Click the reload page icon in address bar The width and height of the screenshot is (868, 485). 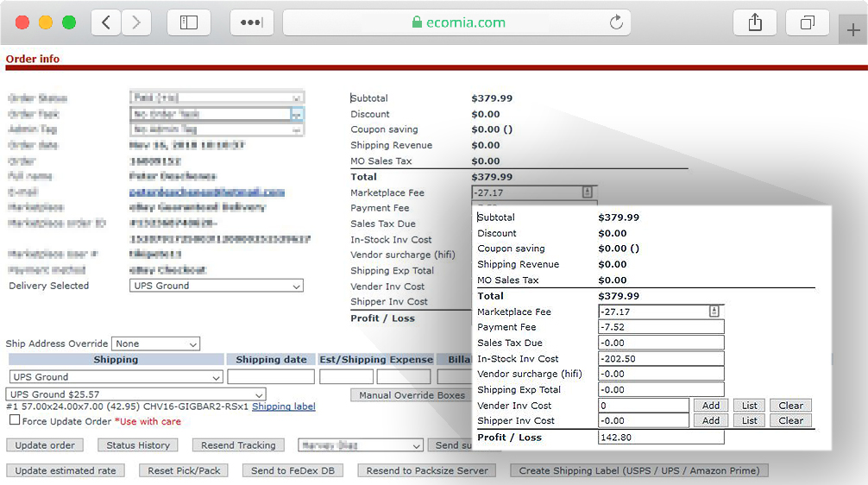click(616, 23)
